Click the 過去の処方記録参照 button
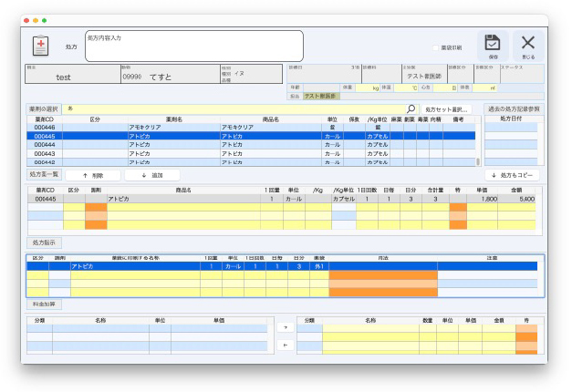Screen dimensions: 572x392 (512, 108)
